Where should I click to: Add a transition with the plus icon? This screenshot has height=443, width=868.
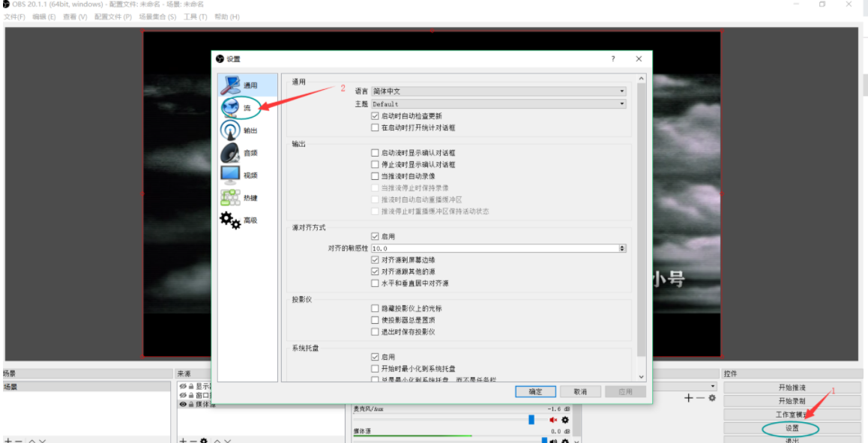click(689, 398)
